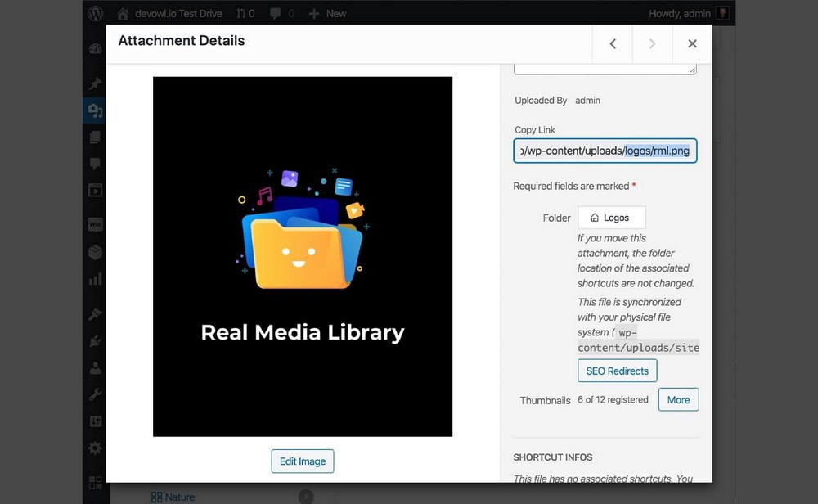Open the Users sidebar icon
Viewport: 818px width, 504px height.
click(95, 368)
